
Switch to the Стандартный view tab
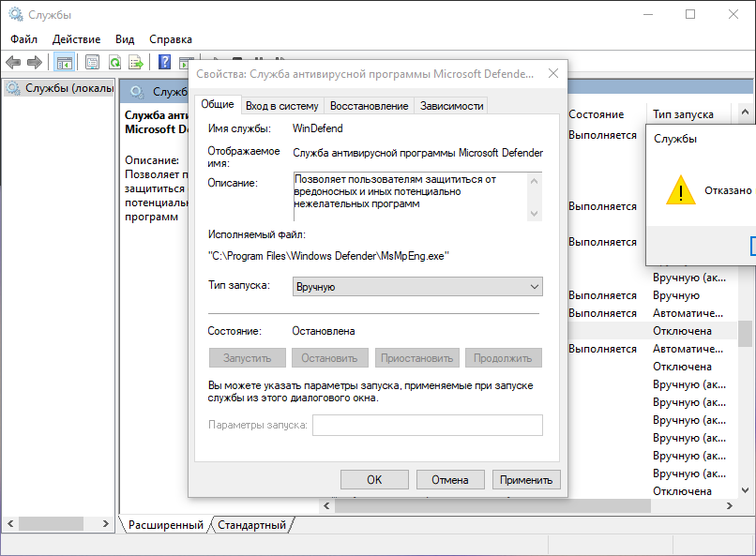pos(251,525)
